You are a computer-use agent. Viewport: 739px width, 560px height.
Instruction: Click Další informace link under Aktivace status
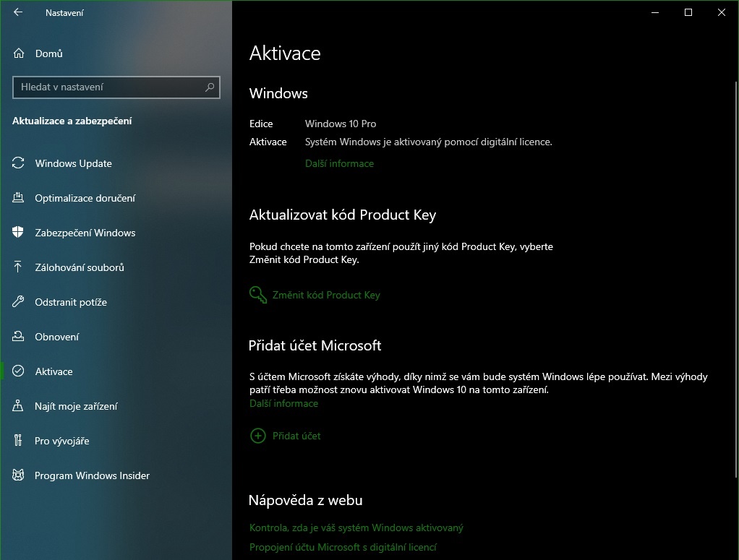339,163
